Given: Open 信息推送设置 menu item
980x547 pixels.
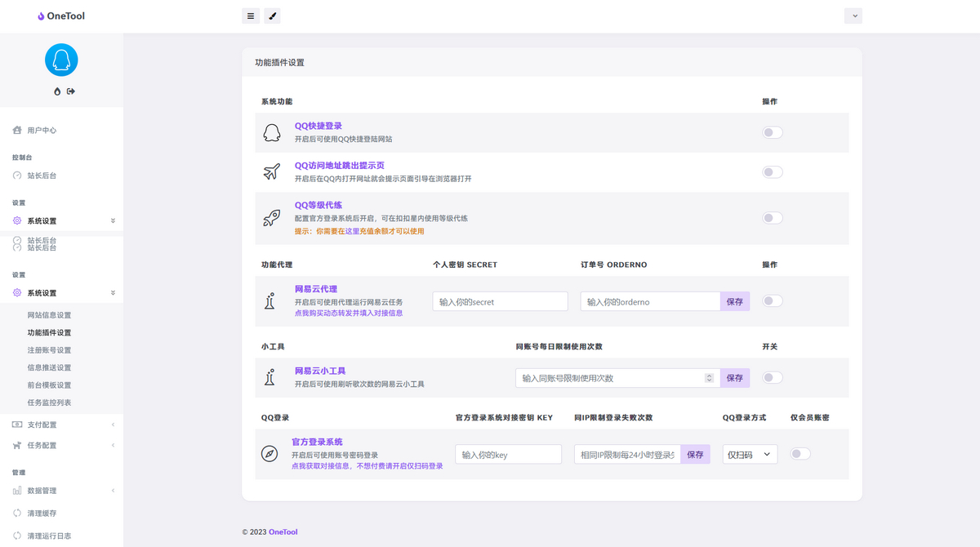Looking at the screenshot, I should (x=49, y=367).
